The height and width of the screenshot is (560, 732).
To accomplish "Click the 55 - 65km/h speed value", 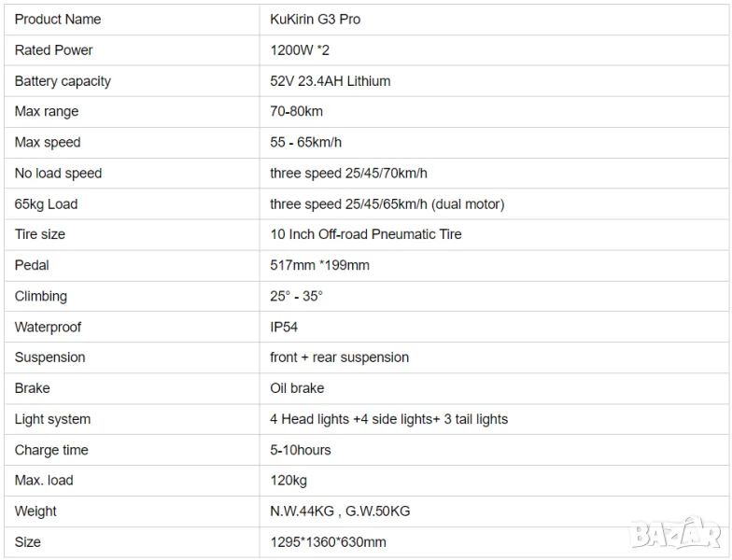I will click(306, 143).
